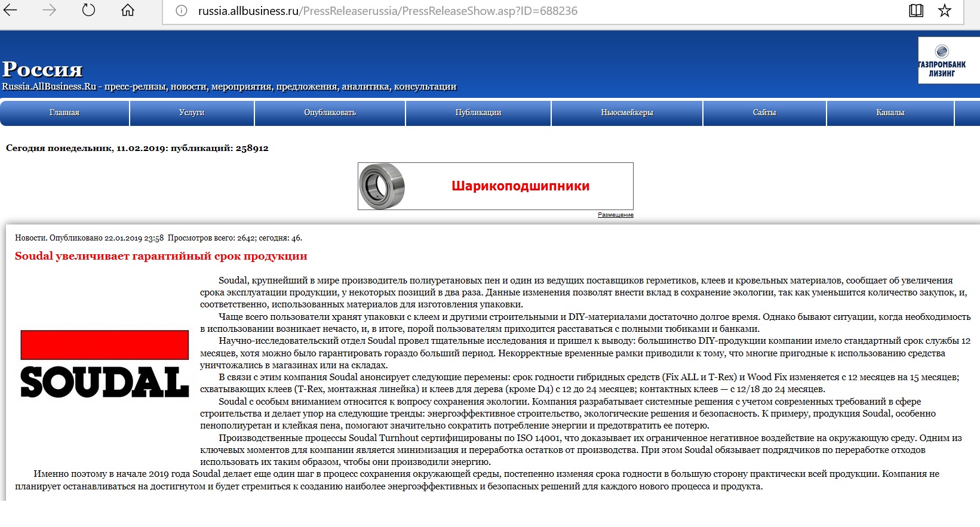Go back to the previous page
Image resolution: width=980 pixels, height=527 pixels.
10,10
